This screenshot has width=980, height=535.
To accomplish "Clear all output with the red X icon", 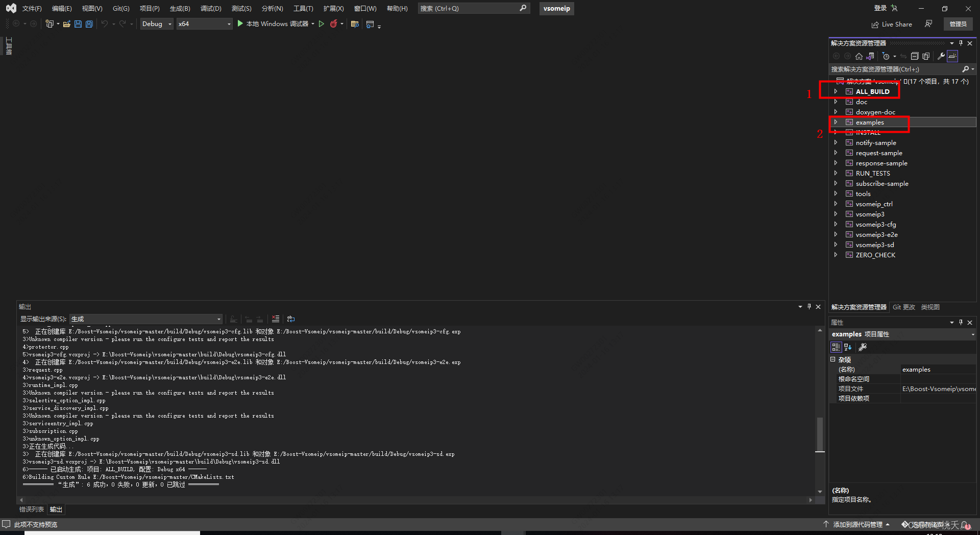I will coord(276,319).
